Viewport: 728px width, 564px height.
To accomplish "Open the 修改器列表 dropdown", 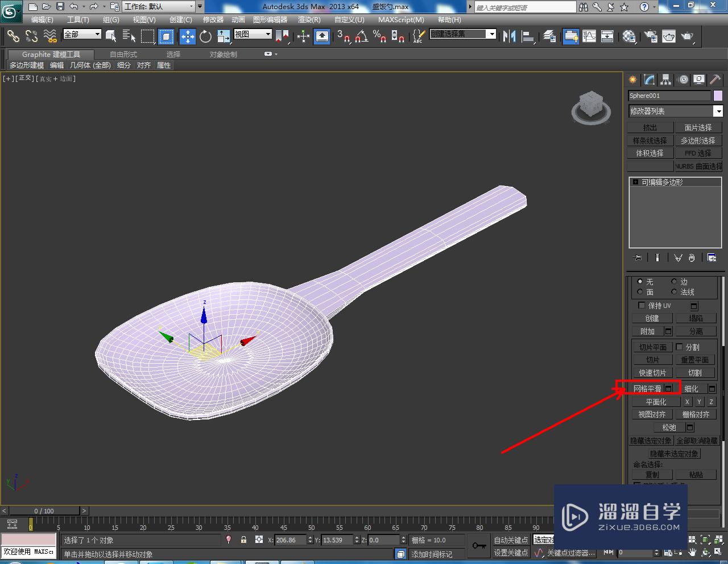I will (x=675, y=111).
